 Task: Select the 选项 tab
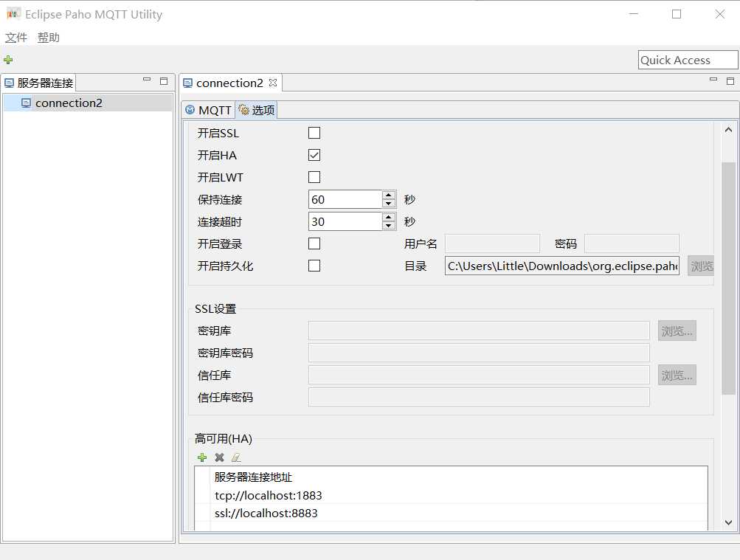coord(257,110)
